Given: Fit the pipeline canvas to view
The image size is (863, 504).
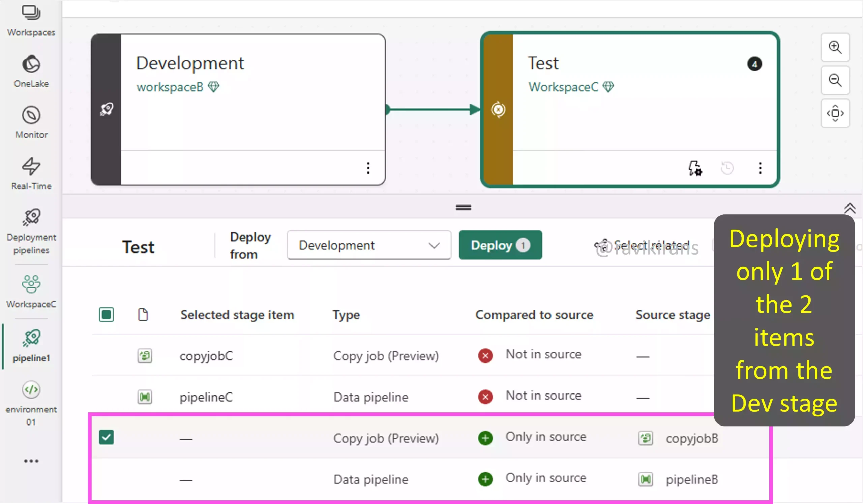Looking at the screenshot, I should click(x=835, y=113).
